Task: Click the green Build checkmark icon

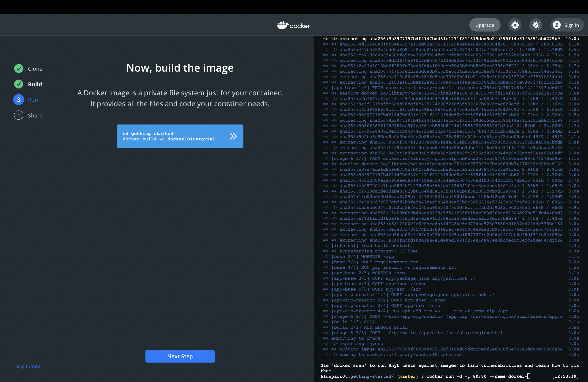Action: [18, 84]
